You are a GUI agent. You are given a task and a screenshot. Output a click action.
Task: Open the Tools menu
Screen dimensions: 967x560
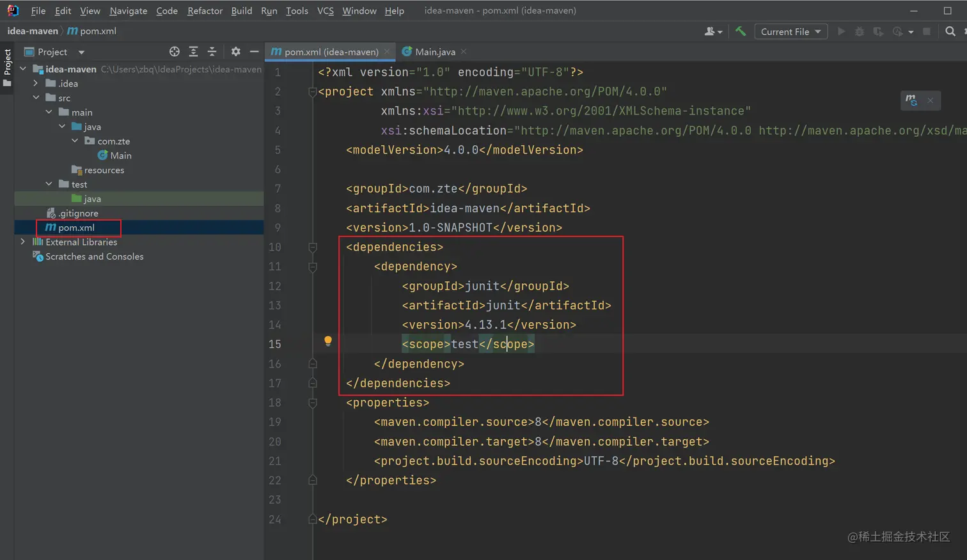point(297,11)
